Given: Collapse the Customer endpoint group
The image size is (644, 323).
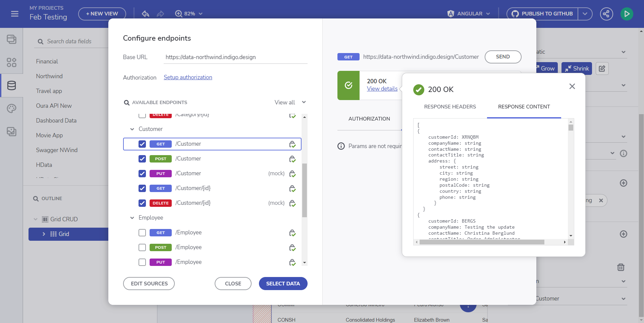Looking at the screenshot, I should pyautogui.click(x=132, y=129).
